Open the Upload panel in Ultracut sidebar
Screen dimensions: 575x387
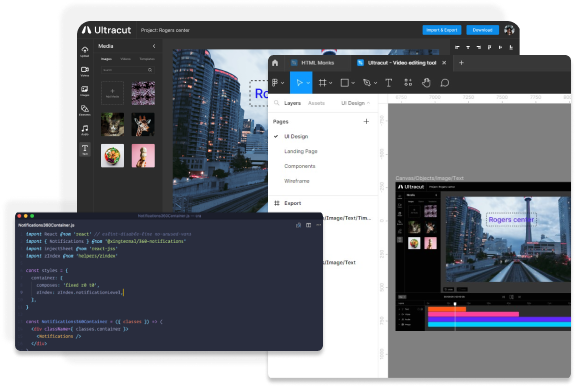click(x=85, y=51)
